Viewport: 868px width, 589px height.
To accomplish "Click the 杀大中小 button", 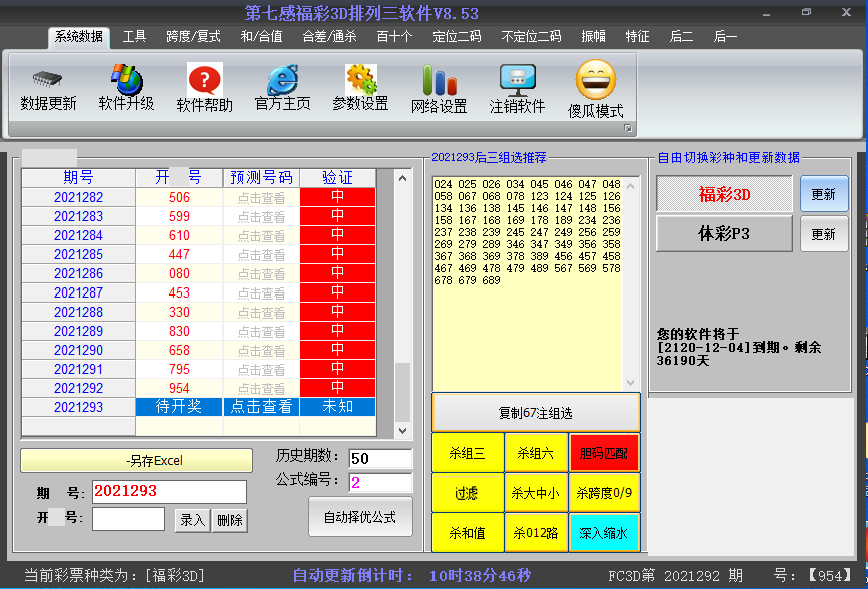I will click(x=536, y=493).
